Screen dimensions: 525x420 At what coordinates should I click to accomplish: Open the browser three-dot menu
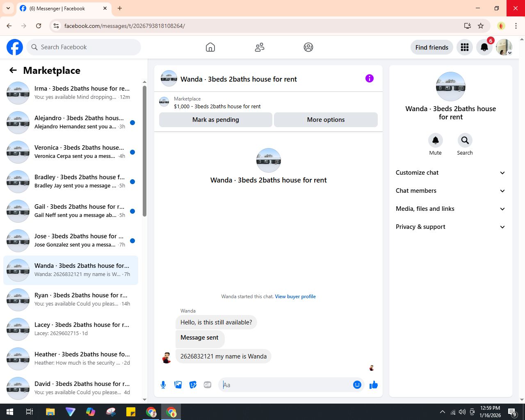click(x=516, y=26)
